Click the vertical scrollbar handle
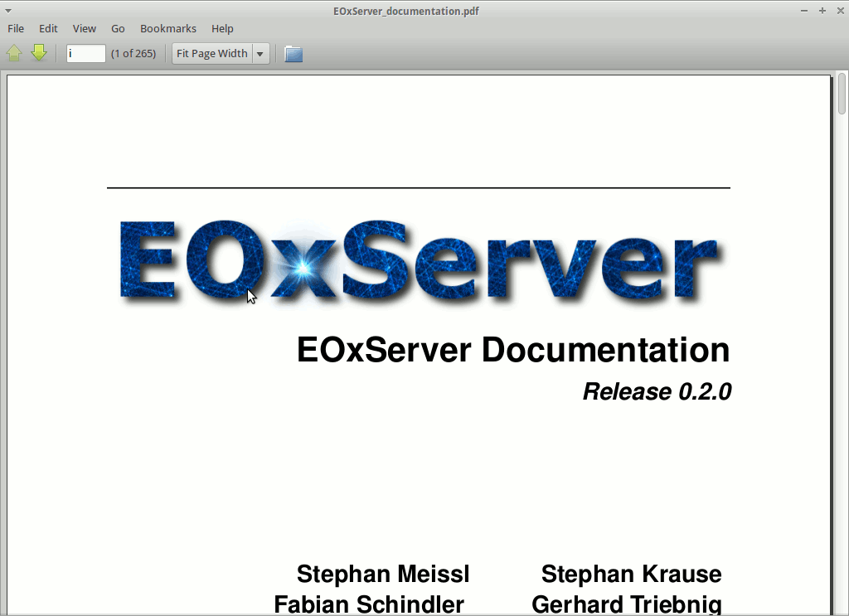Viewport: 849px width, 616px height. point(842,95)
